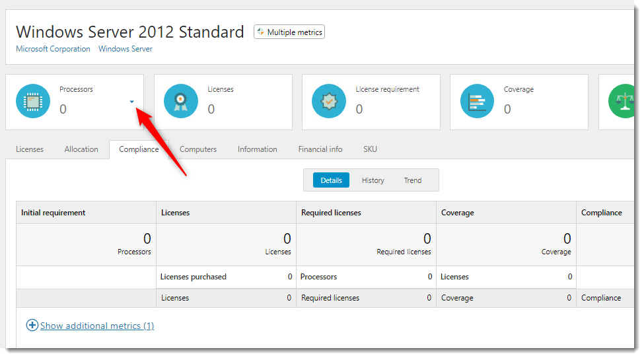The image size is (644, 358).
Task: Open the Windows Server link
Action: (x=125, y=49)
